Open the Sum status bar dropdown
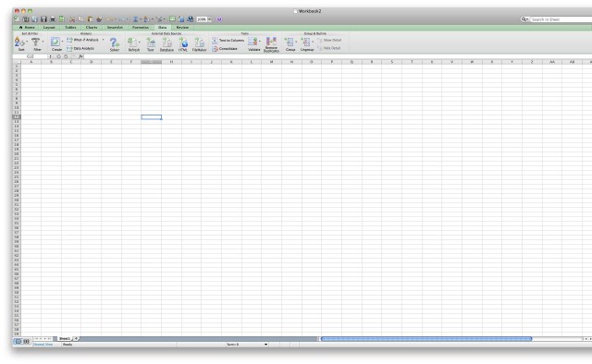Screen dimensions: 592x364 [265, 345]
